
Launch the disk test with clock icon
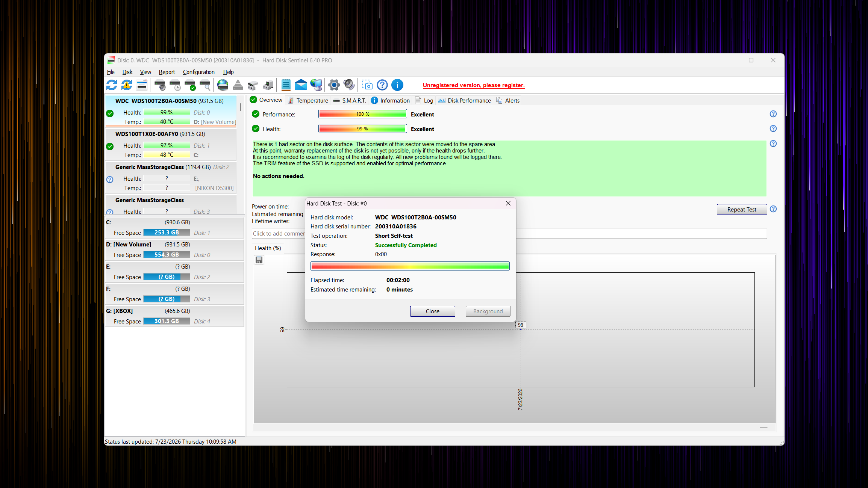tap(175, 85)
